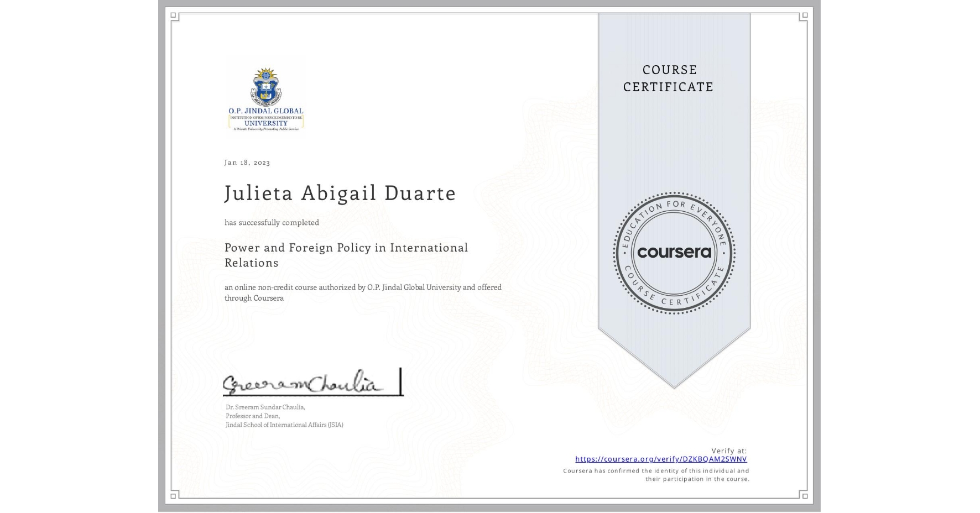Click the 'has successfully completed' text
The image size is (980, 513).
[272, 222]
